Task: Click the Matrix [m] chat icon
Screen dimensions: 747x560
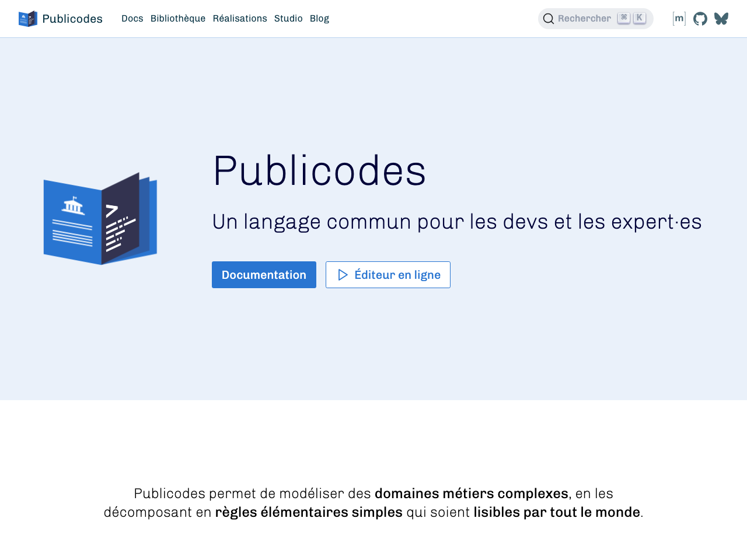Action: 679,17
